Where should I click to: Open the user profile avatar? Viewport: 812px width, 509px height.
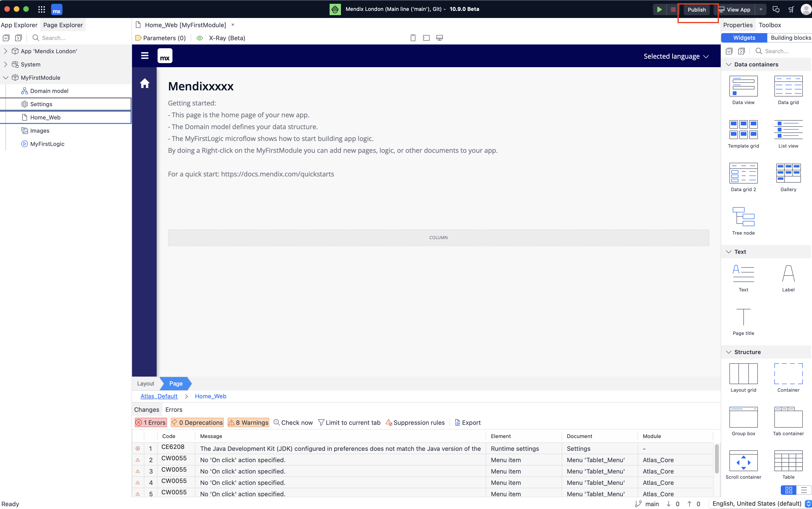click(x=806, y=9)
